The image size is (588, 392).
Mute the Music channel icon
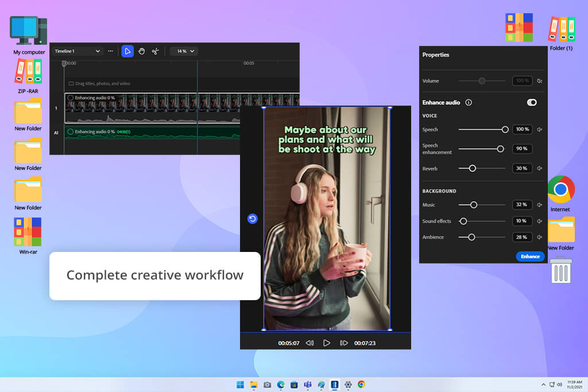(540, 205)
